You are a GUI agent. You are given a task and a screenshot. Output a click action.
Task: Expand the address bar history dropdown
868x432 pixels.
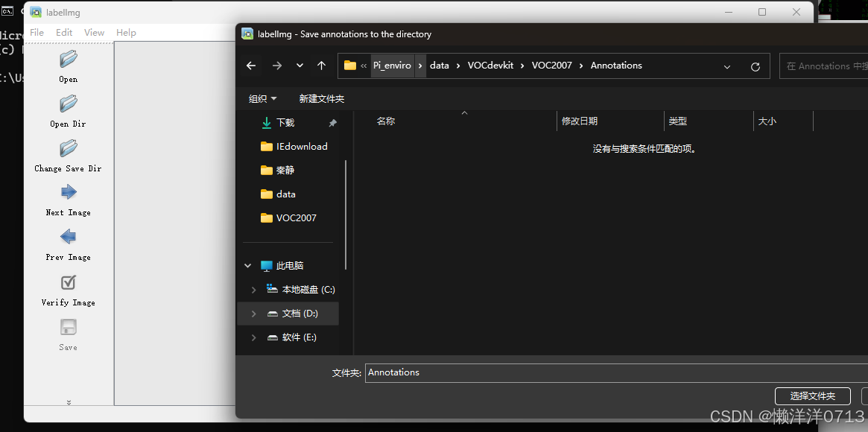click(x=727, y=66)
